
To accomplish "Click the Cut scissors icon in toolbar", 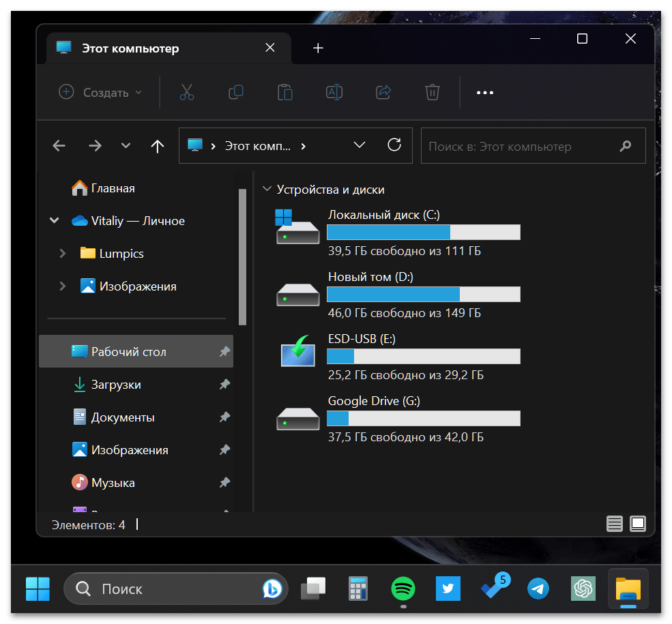I will point(187,92).
